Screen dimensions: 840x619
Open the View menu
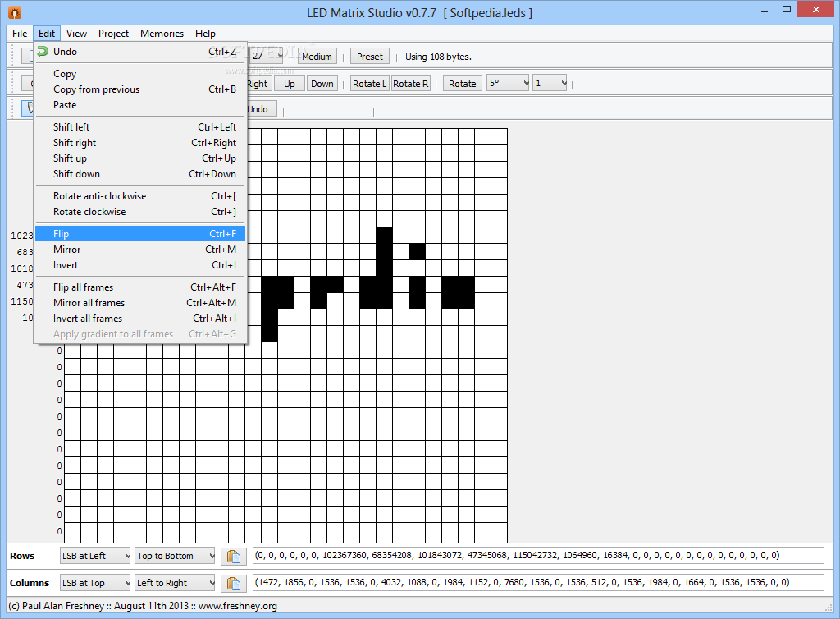point(76,33)
